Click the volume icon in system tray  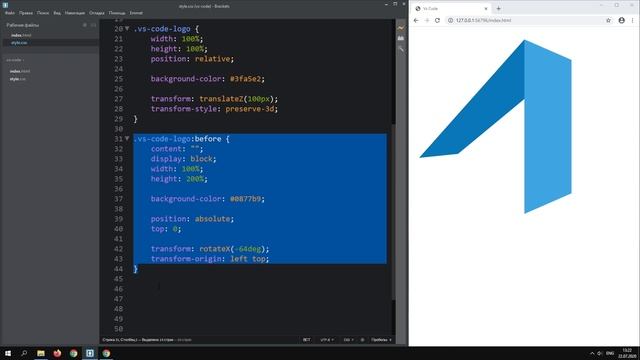[600, 353]
